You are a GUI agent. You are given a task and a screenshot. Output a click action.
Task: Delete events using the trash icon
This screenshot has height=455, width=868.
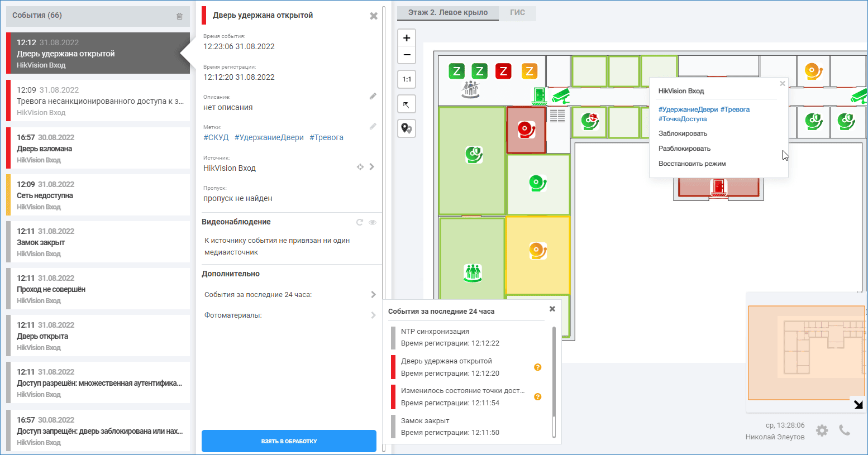[x=179, y=16]
